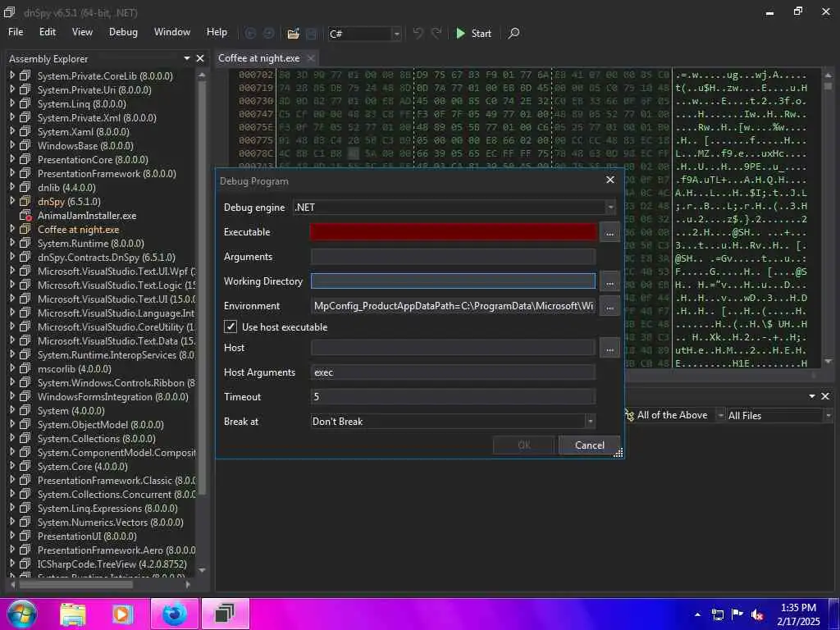Expand dnlib (4.4.0.0) tree node

coord(12,188)
